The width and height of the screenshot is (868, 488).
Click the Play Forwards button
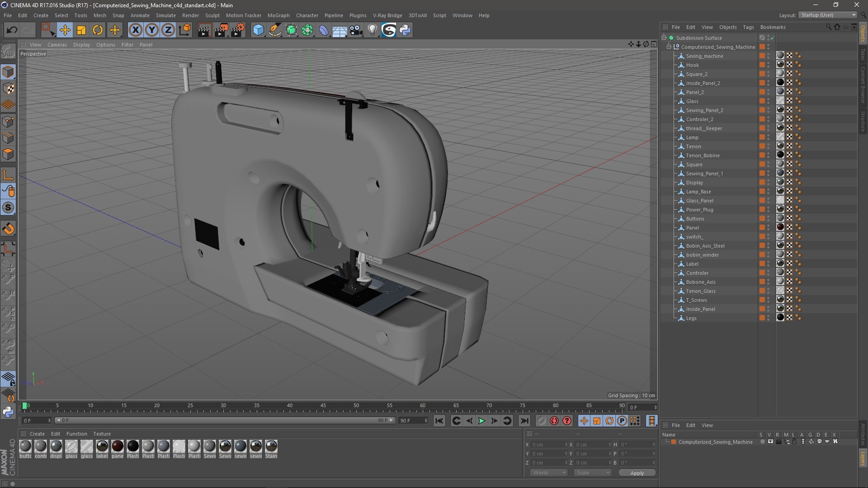pos(481,421)
